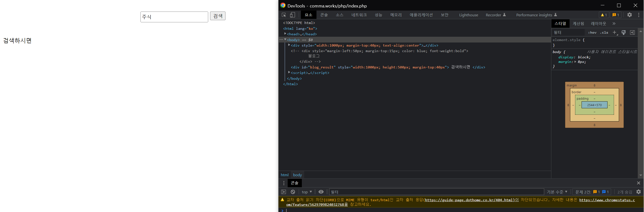
Task: Open the DevTools three-dot customize menu
Action: click(638, 15)
